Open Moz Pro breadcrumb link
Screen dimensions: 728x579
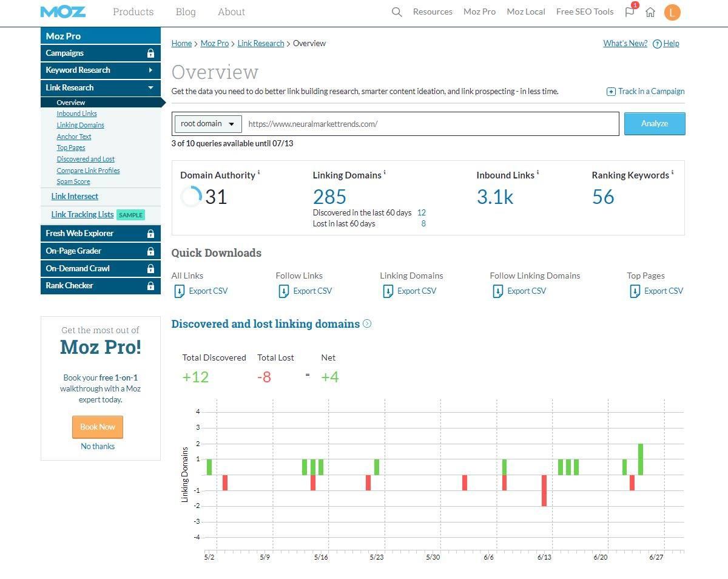tap(215, 44)
